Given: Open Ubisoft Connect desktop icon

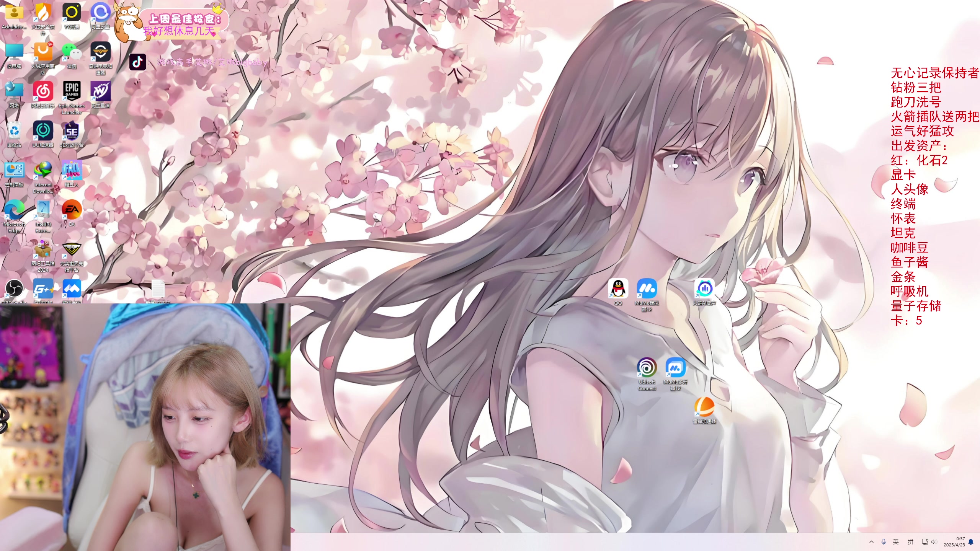Looking at the screenshot, I should 647,374.
